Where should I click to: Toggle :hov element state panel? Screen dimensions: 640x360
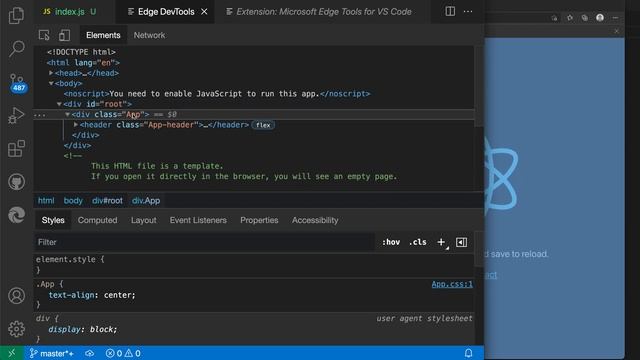click(391, 242)
